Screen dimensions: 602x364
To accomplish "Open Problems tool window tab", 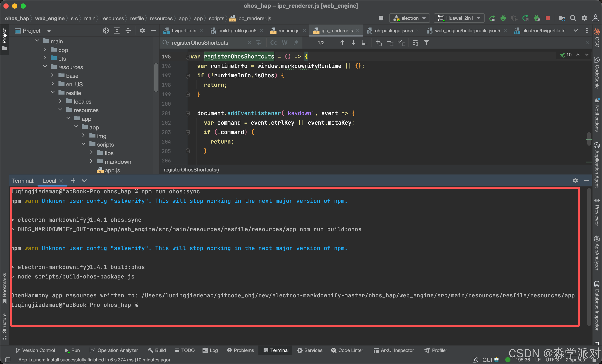I will coord(240,350).
